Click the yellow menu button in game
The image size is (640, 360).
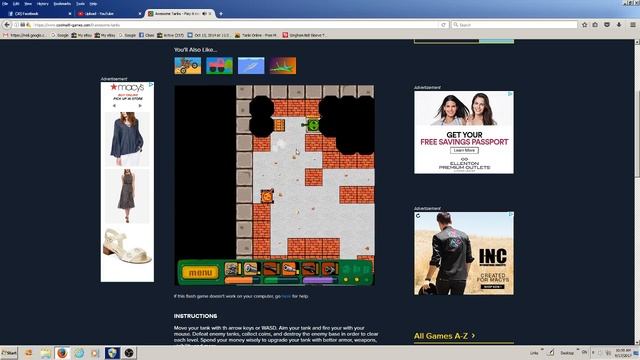coord(200,272)
